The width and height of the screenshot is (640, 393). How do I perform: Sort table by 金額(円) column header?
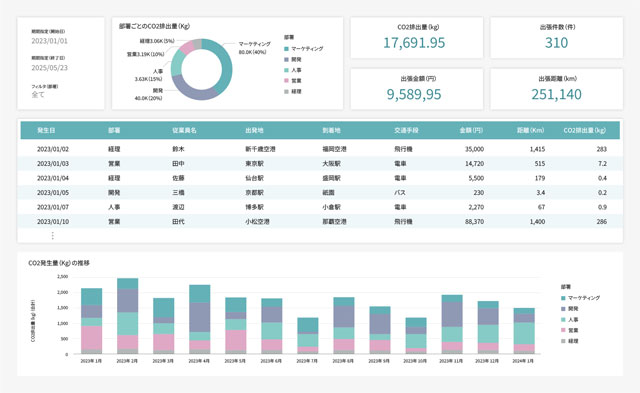[471, 130]
